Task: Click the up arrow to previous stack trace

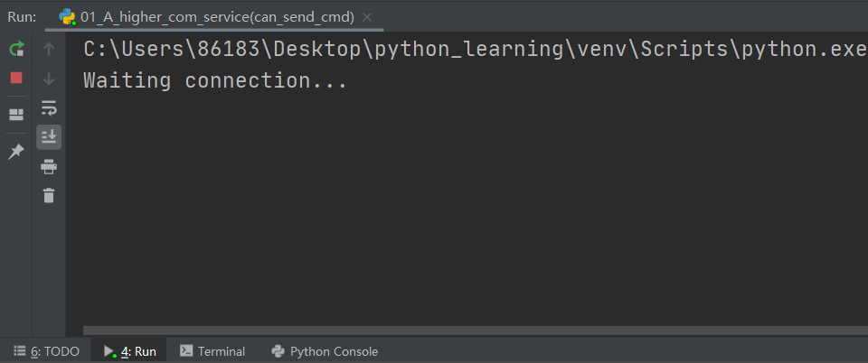Action: click(x=49, y=49)
